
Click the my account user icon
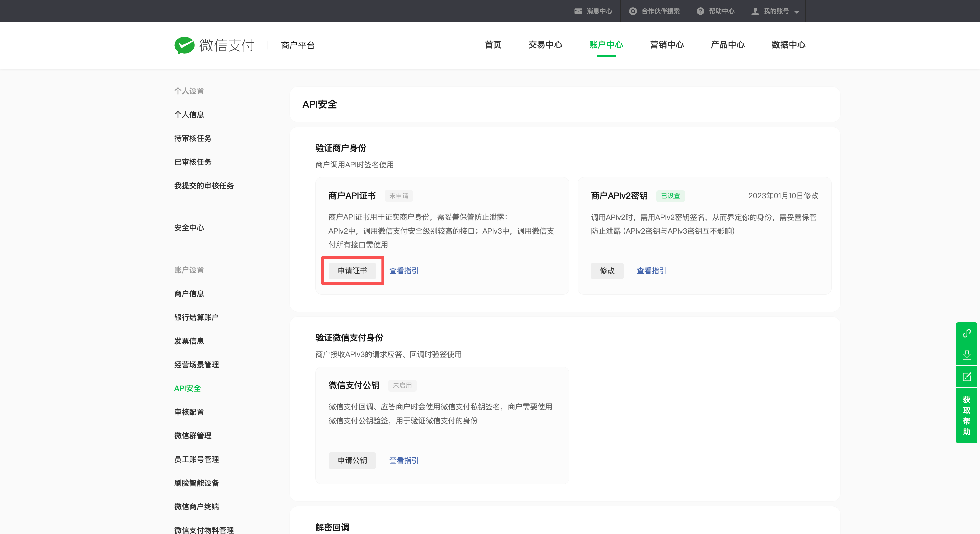(x=755, y=11)
